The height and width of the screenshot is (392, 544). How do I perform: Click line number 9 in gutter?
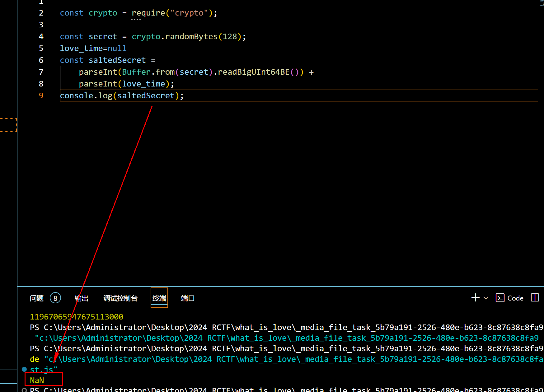click(41, 96)
